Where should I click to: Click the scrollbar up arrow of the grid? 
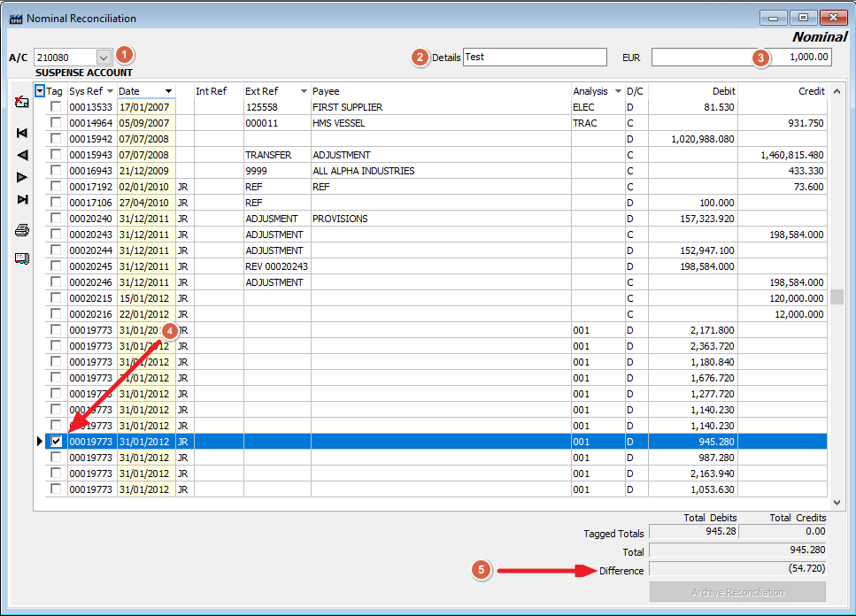tap(837, 91)
